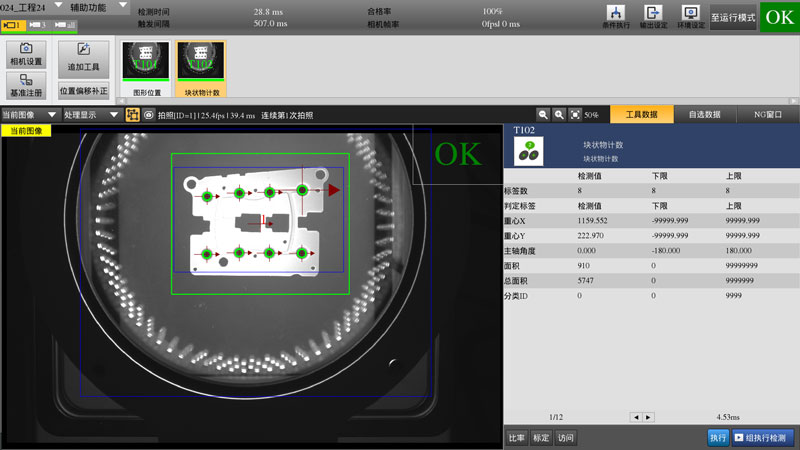Open 条件执行 conditional execution icon
Screen dimensions: 800x450
tap(617, 15)
